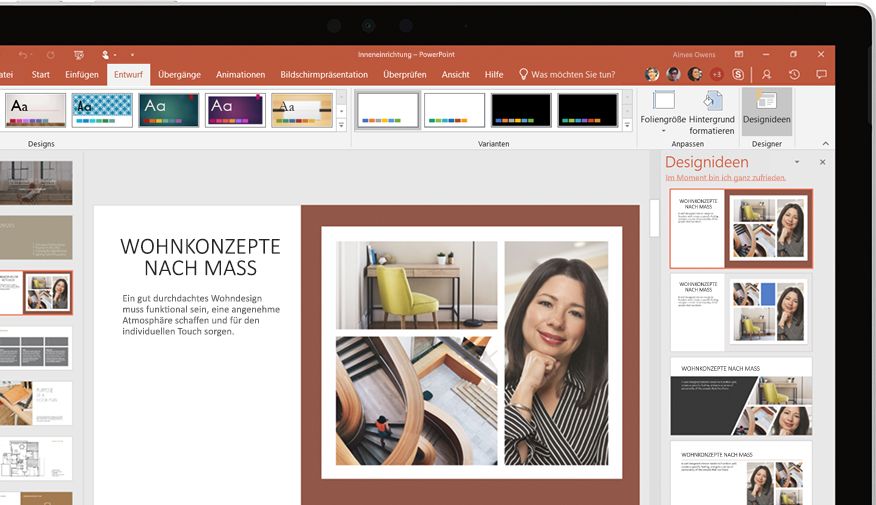
Task: Select the currently highlighted slide thumbnail
Action: [36, 293]
